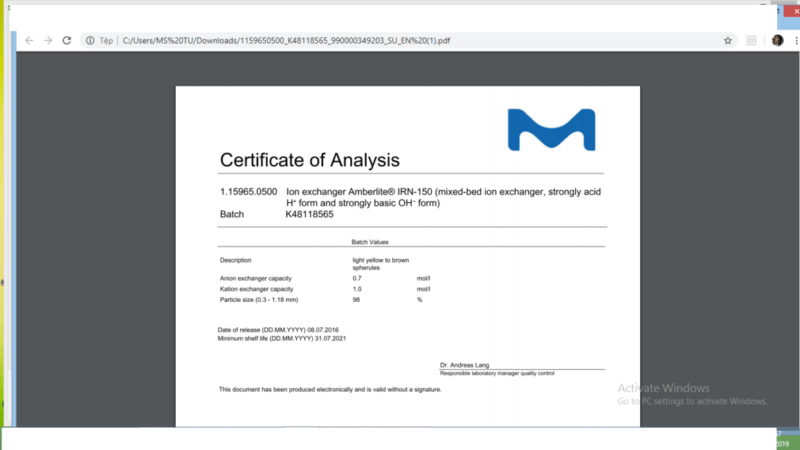The width and height of the screenshot is (800, 450).
Task: Click the Kation exchanger capacity label
Action: pos(257,289)
